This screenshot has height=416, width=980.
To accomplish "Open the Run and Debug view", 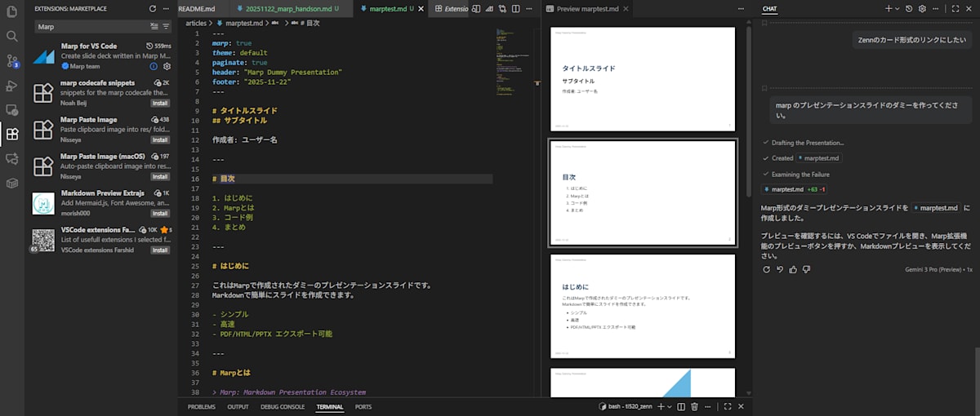I will click(11, 86).
